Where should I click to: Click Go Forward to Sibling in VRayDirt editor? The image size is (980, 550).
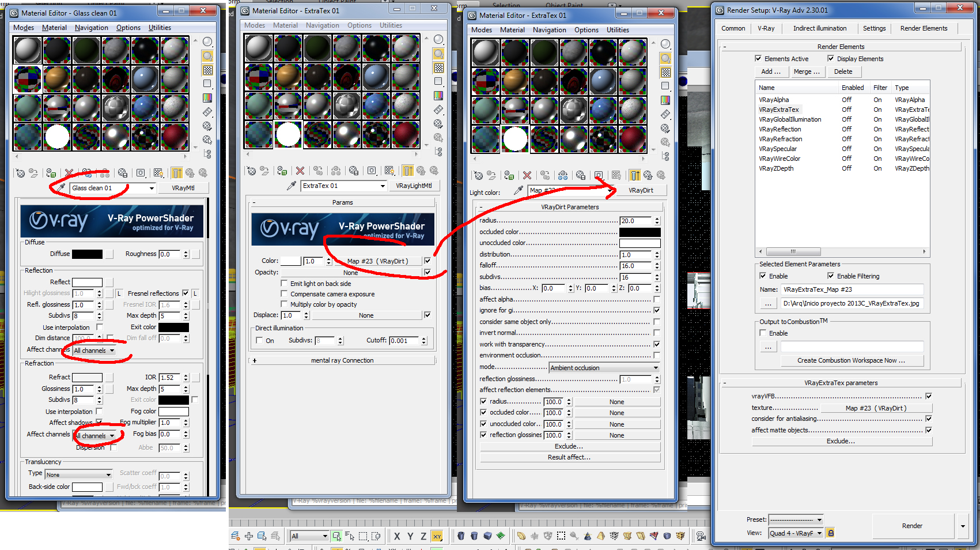tap(661, 175)
